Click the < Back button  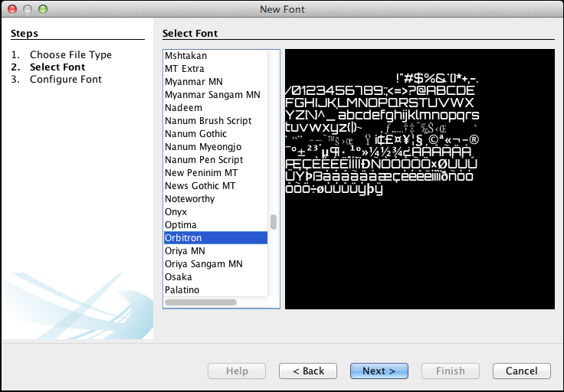coord(308,371)
